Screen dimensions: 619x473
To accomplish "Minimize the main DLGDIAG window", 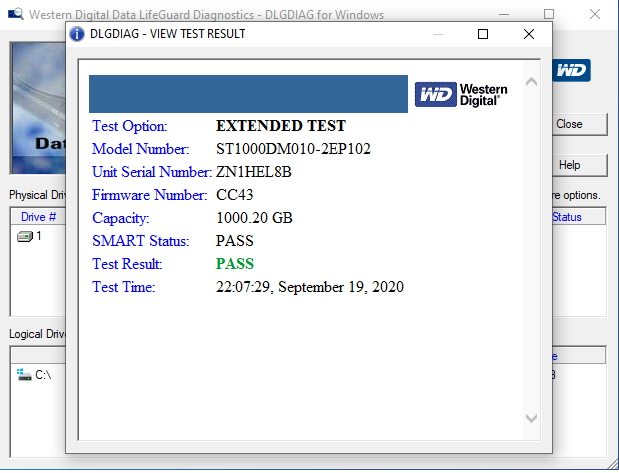I will tap(504, 15).
